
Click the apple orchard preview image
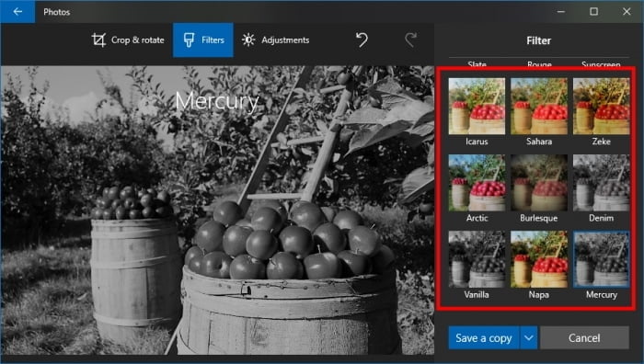(217, 210)
